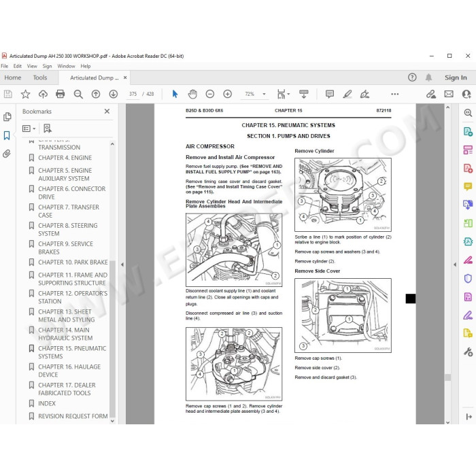Show the Attachments paperclip panel
Screen dimensions: 476x476
point(7,154)
